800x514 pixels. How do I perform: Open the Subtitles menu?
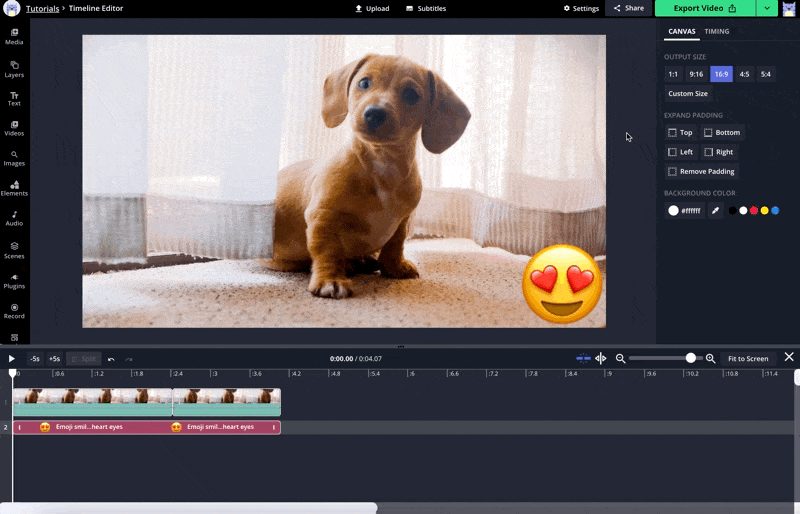[x=426, y=8]
